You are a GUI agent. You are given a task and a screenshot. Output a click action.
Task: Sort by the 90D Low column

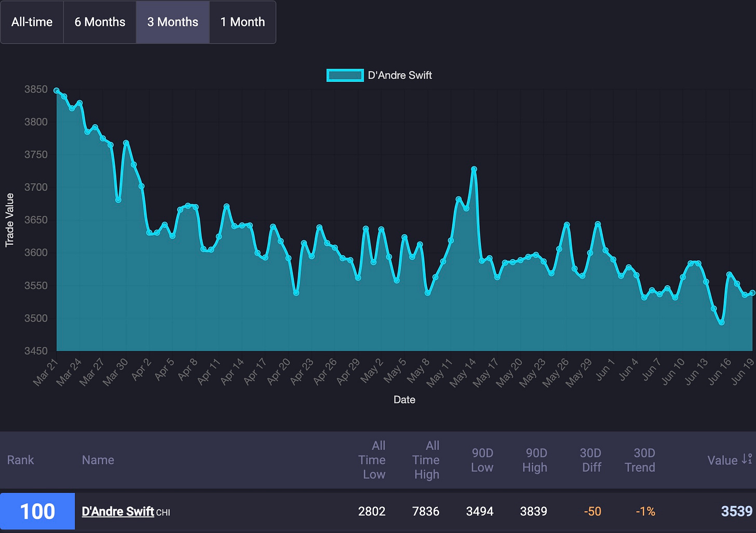click(482, 460)
